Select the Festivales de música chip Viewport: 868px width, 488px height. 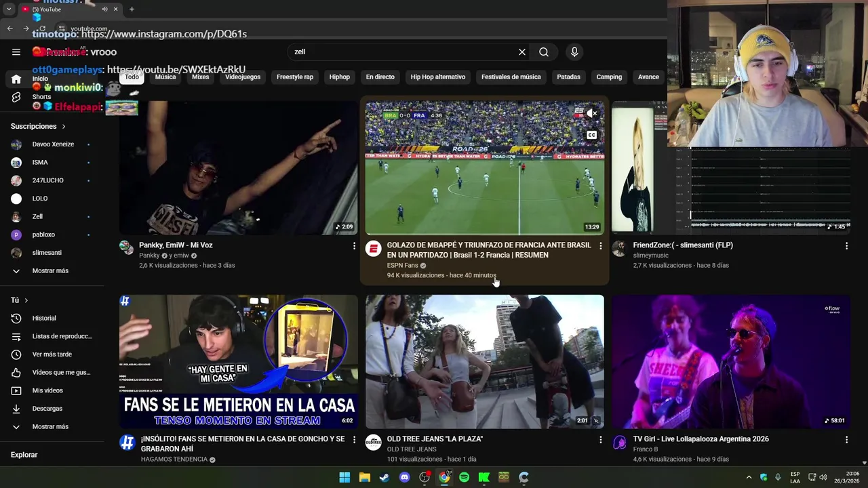pos(511,77)
